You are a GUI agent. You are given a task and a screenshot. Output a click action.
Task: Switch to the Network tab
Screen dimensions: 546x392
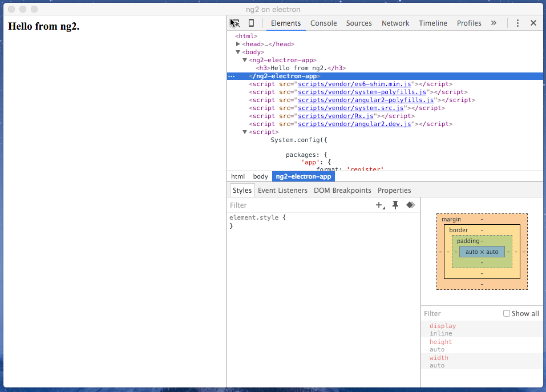click(395, 23)
